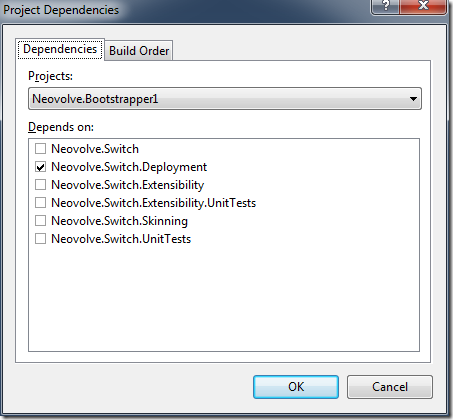Screen dimensions: 453x420
Task: Click the Neovolve.Switch.Extensibility label text
Action: click(128, 185)
